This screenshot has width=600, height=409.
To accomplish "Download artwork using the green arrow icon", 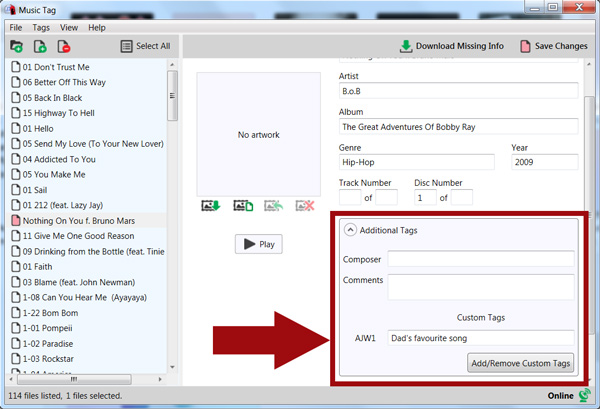I will point(211,206).
